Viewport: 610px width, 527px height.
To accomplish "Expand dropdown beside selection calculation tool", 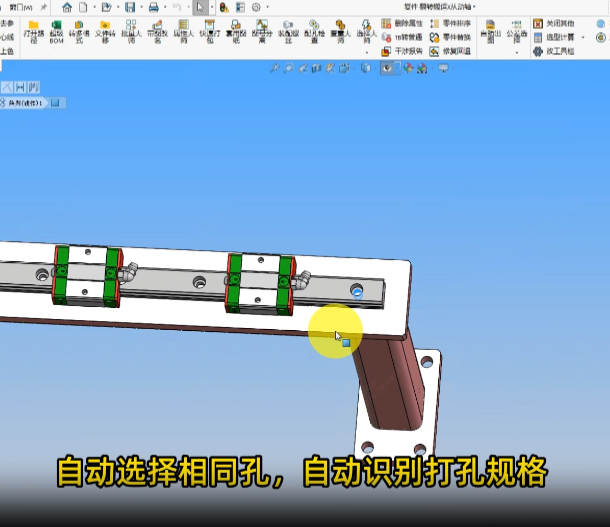I will click(x=583, y=37).
